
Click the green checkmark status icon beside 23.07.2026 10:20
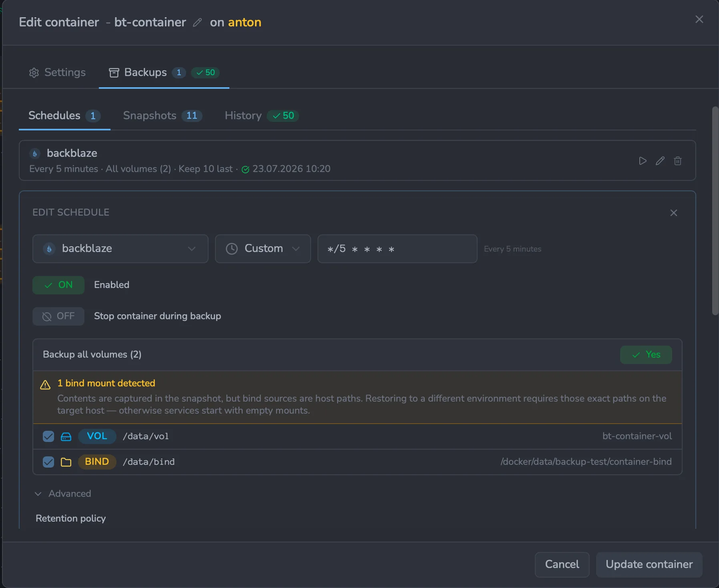point(245,169)
